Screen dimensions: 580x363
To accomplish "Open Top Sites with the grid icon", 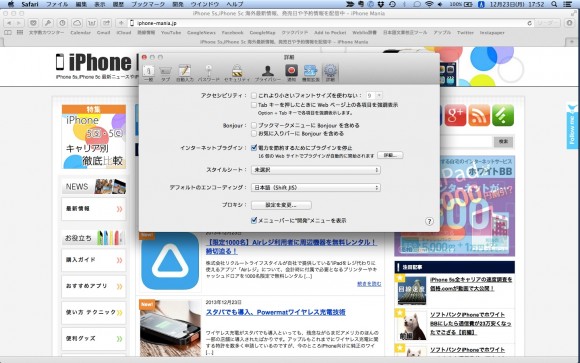I will [20, 33].
